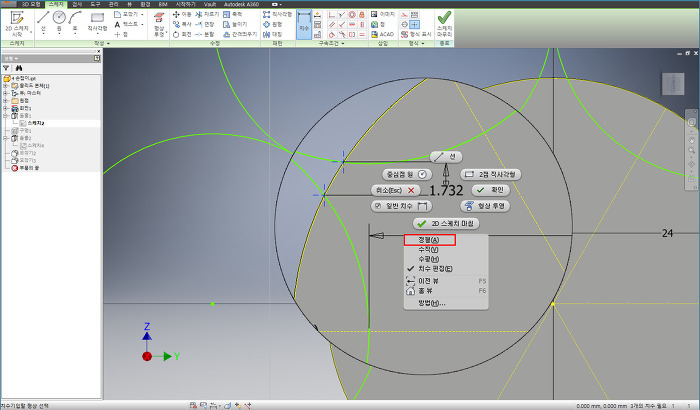This screenshot has width=700, height=410.
Task: Click the Dimension (치수) tool in the ribbon
Action: 304,24
